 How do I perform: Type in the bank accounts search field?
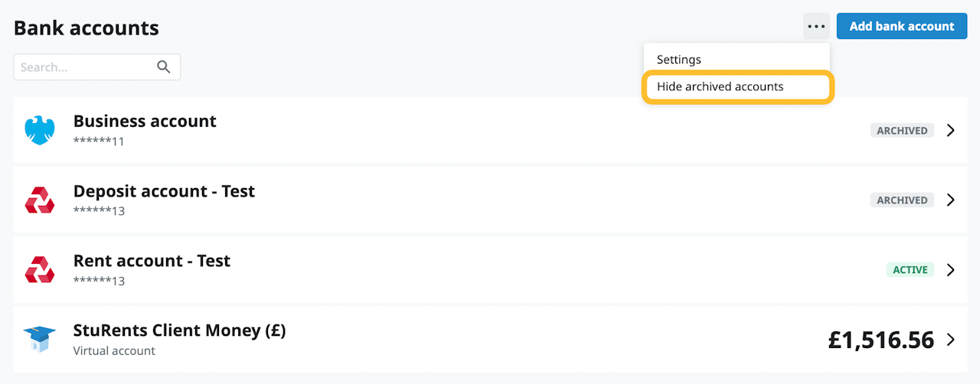tap(84, 67)
